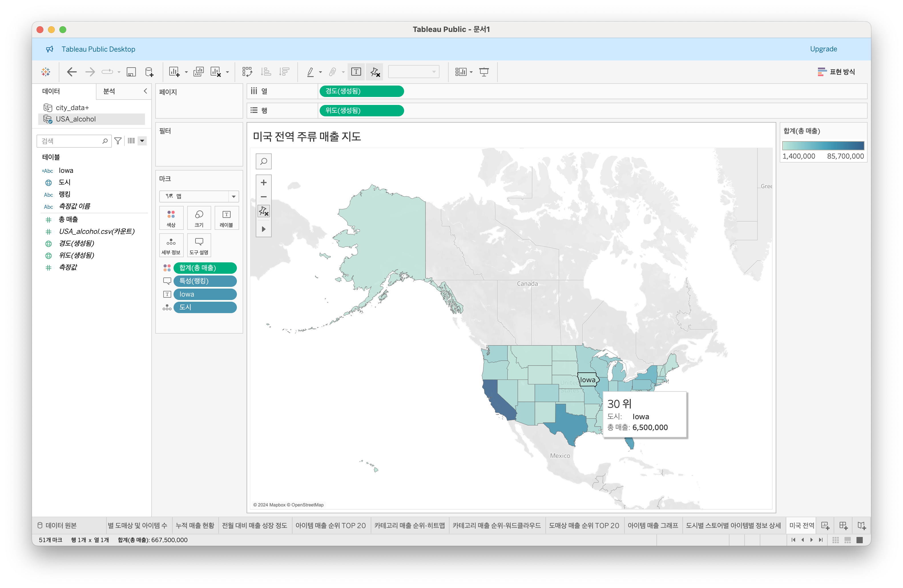This screenshot has width=903, height=588.
Task: Collapse the data pane with the chevron
Action: point(145,91)
